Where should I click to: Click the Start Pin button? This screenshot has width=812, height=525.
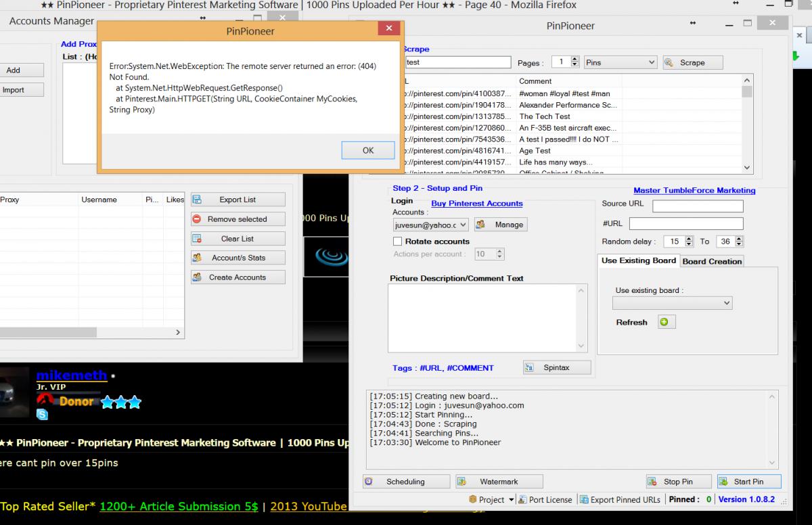pyautogui.click(x=749, y=482)
